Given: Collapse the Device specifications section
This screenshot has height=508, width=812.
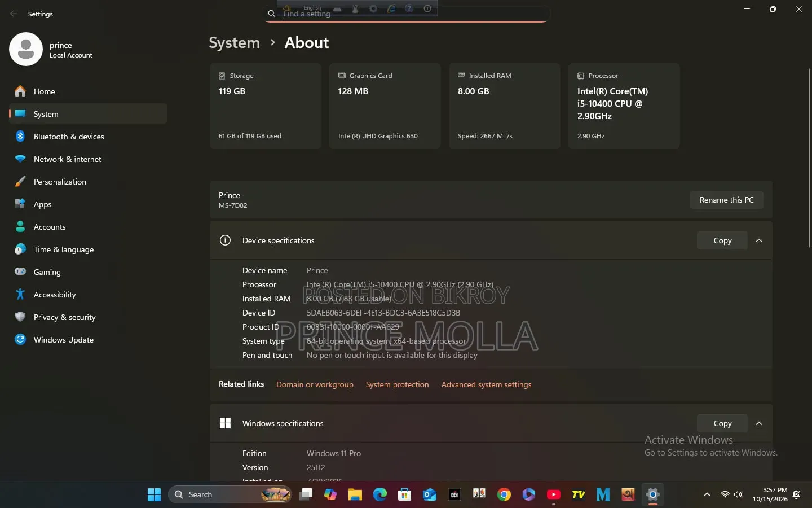Looking at the screenshot, I should 759,240.
